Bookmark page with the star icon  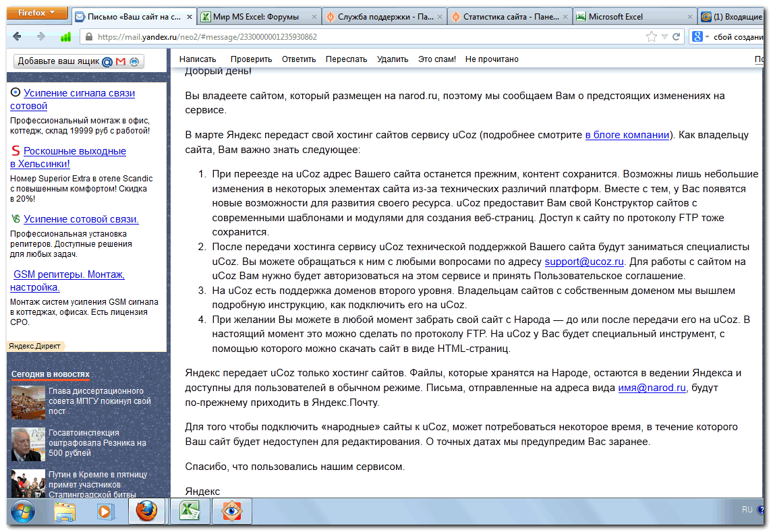point(652,36)
